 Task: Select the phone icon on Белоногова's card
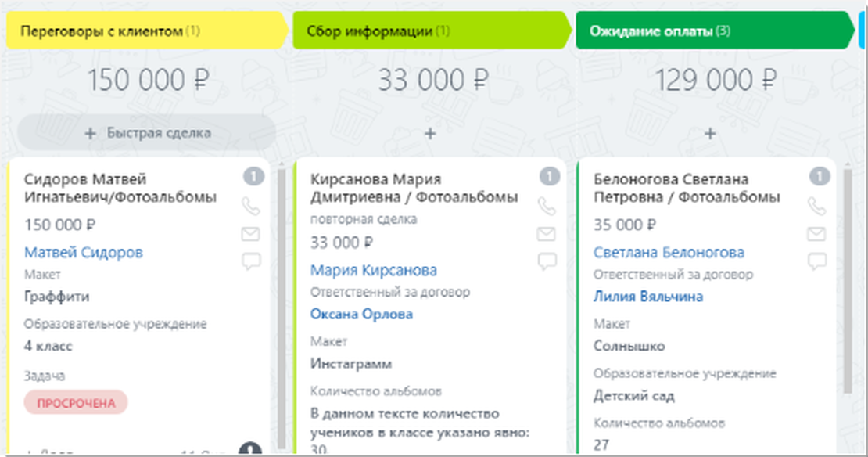(x=818, y=207)
